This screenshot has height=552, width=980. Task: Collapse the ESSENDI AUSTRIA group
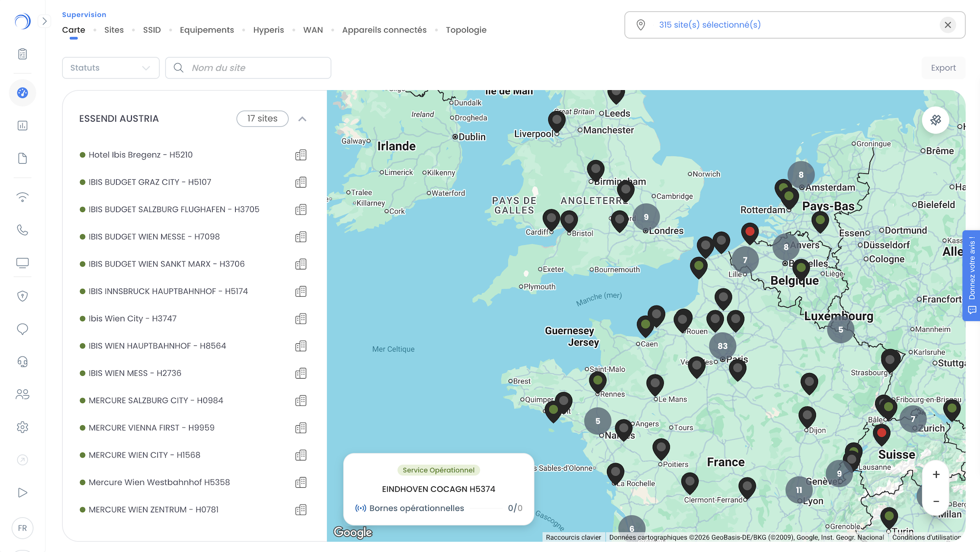tap(302, 119)
